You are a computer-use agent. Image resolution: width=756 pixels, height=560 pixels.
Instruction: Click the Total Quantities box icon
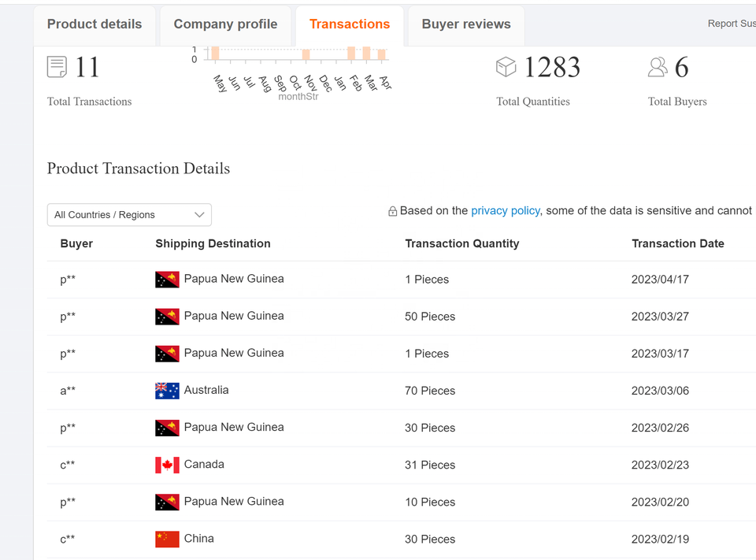point(506,67)
